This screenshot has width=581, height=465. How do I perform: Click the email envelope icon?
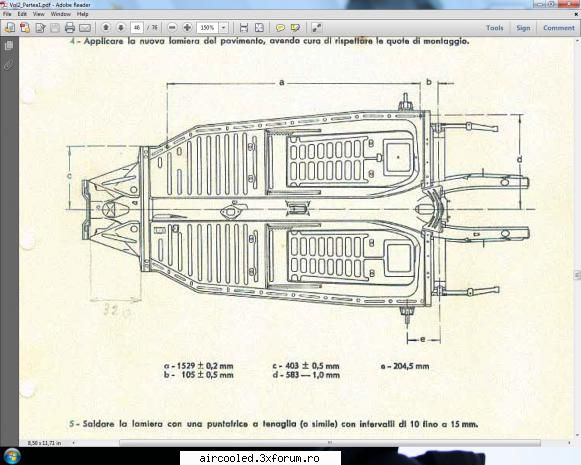pos(85,28)
